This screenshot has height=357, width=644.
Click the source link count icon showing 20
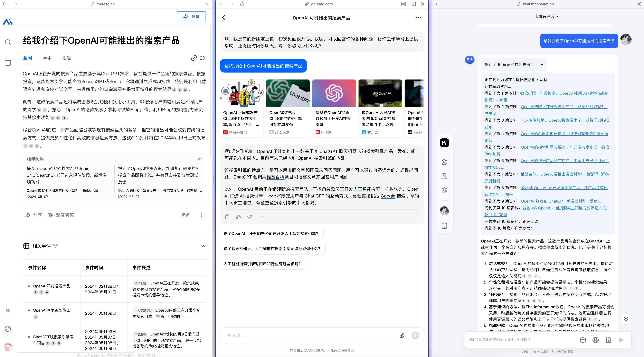(198, 58)
